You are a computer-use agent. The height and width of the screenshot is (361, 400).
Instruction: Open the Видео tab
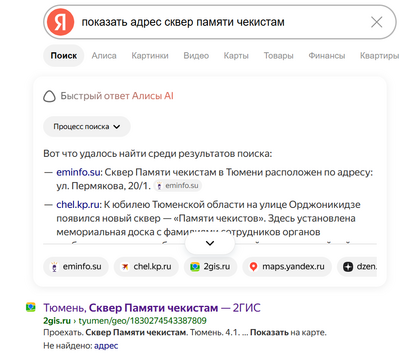click(196, 56)
